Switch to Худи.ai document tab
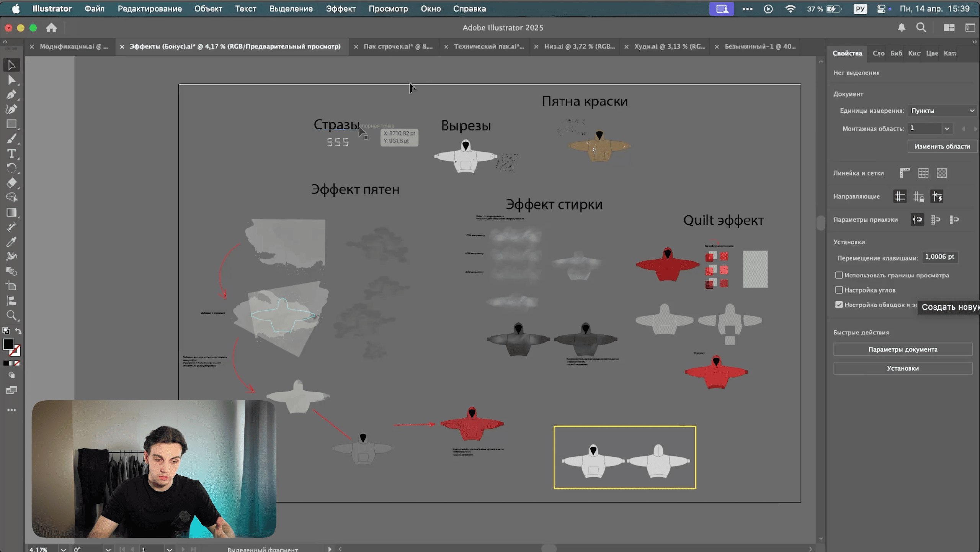This screenshot has width=980, height=552. [669, 46]
